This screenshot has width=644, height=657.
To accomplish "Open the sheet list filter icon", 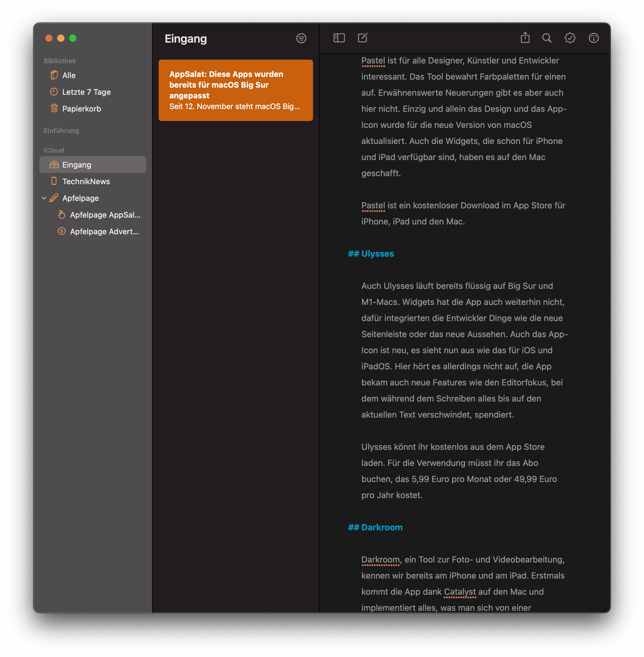I will 301,38.
